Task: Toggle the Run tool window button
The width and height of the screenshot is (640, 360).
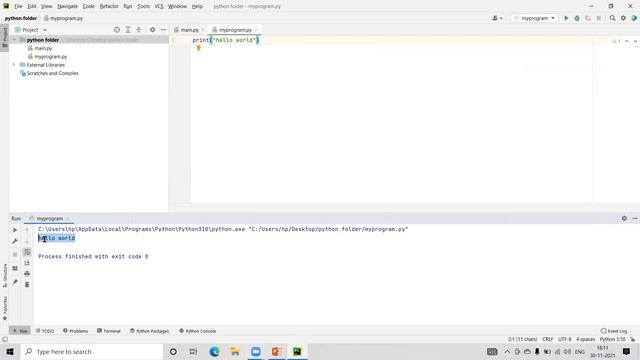Action: [20, 331]
